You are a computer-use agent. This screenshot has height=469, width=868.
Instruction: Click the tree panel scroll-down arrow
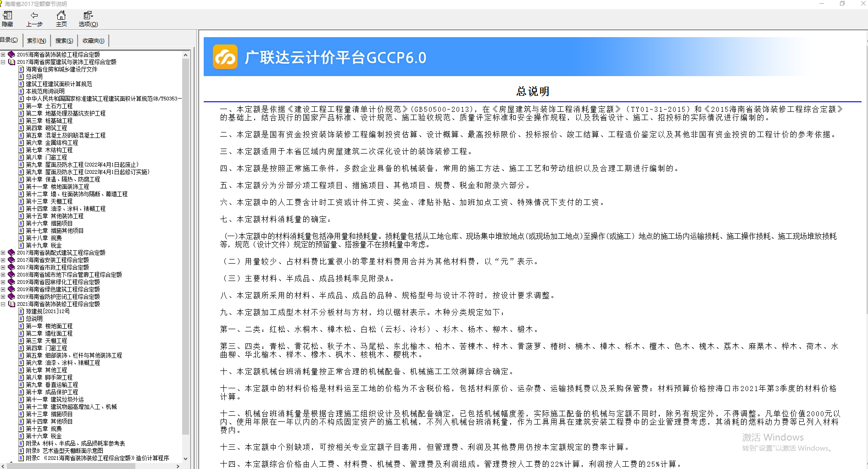click(x=185, y=458)
